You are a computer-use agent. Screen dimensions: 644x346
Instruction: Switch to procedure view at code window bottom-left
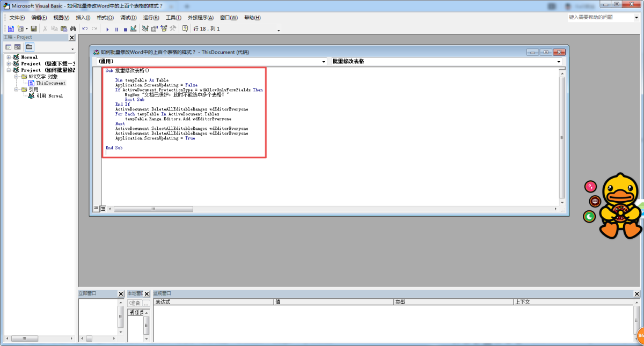(97, 209)
